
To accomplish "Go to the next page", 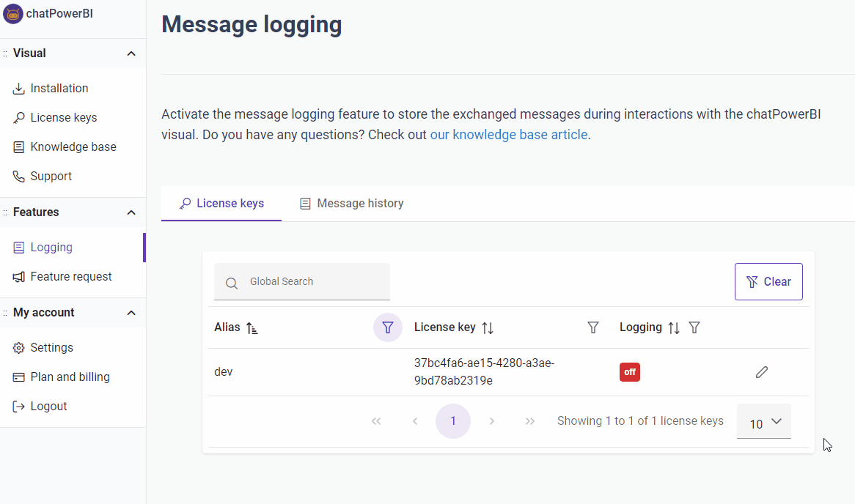I will tap(492, 421).
